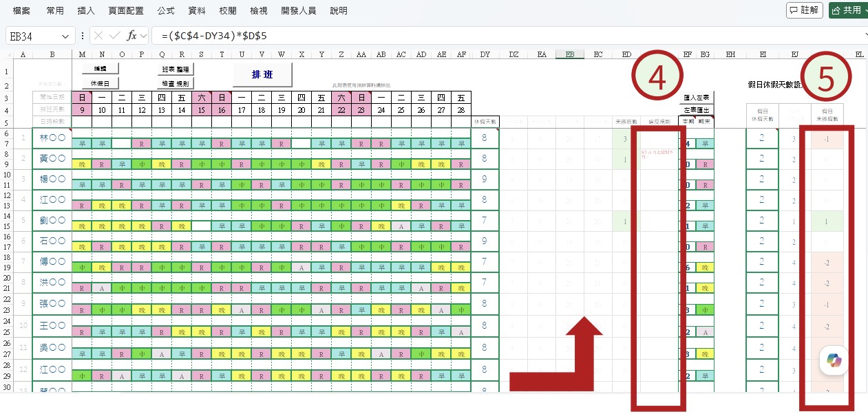Go to the 資料 tab

coord(196,11)
